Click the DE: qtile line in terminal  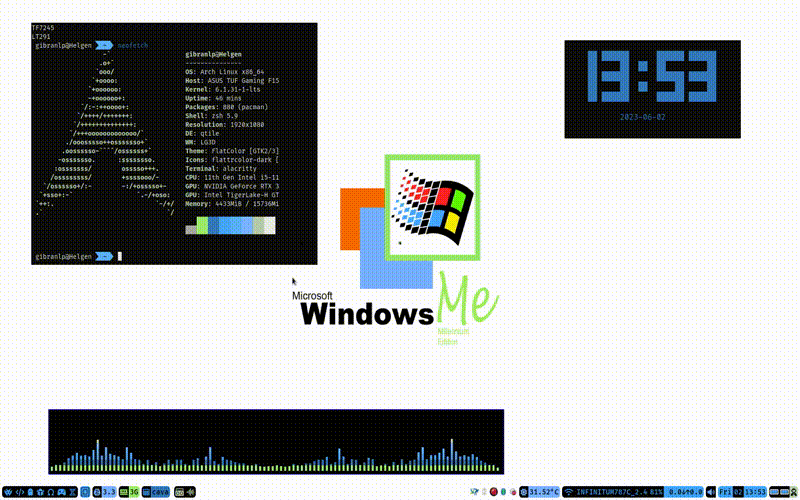(x=202, y=133)
